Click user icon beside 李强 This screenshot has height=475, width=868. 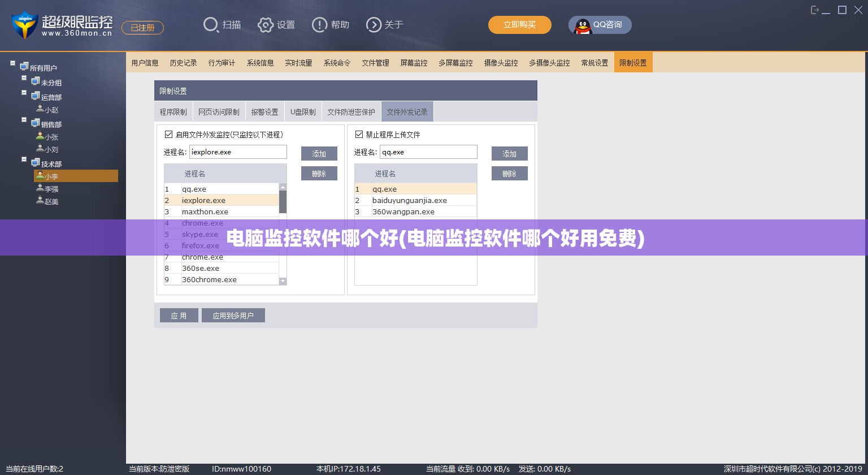40,188
